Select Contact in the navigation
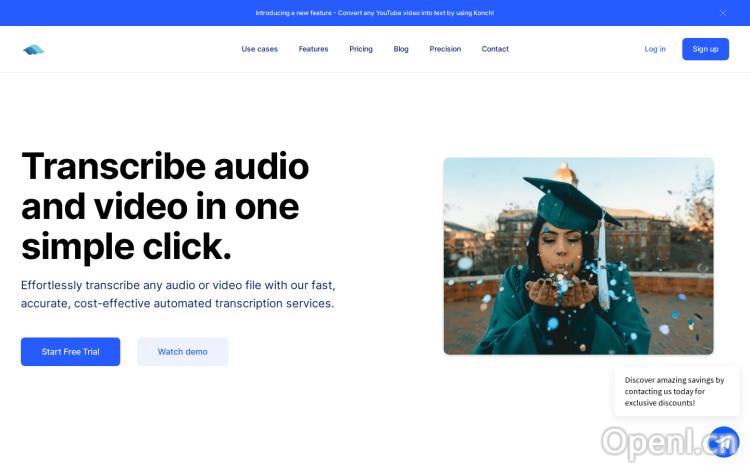The height and width of the screenshot is (468, 750). tap(495, 49)
